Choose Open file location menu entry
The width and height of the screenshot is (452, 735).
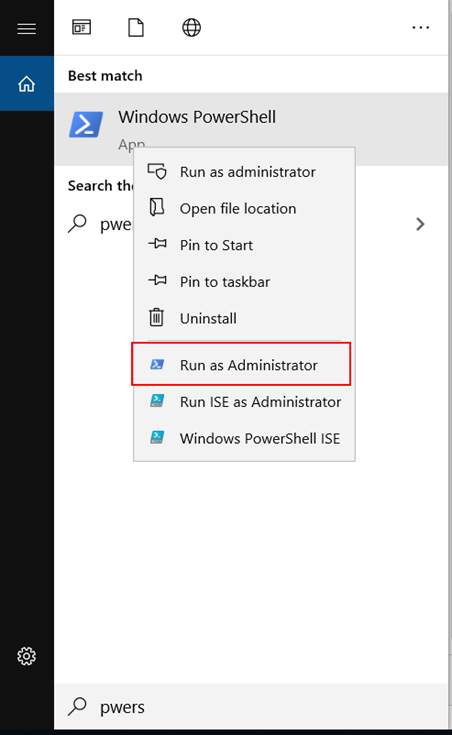244,209
